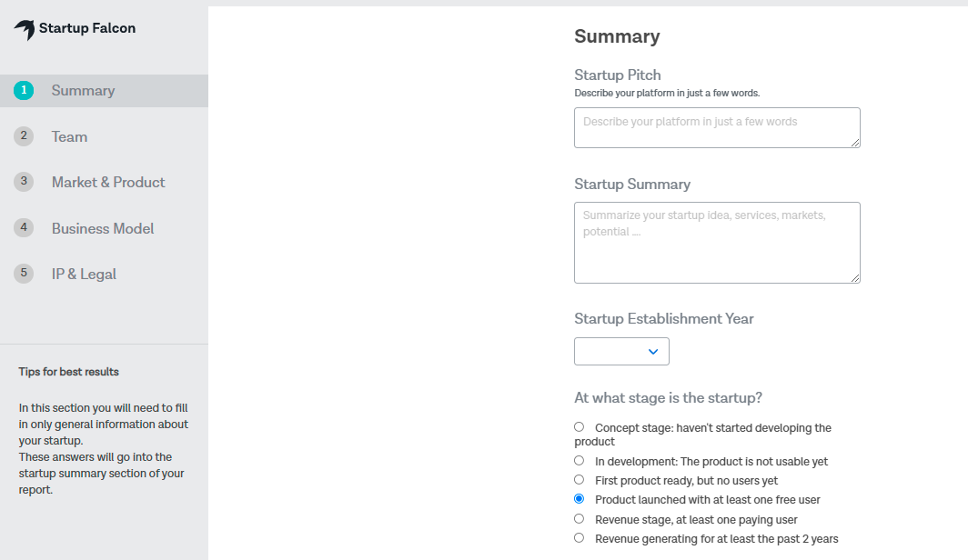Image resolution: width=968 pixels, height=560 pixels.
Task: Click the Startup Pitch input field
Action: [x=717, y=127]
